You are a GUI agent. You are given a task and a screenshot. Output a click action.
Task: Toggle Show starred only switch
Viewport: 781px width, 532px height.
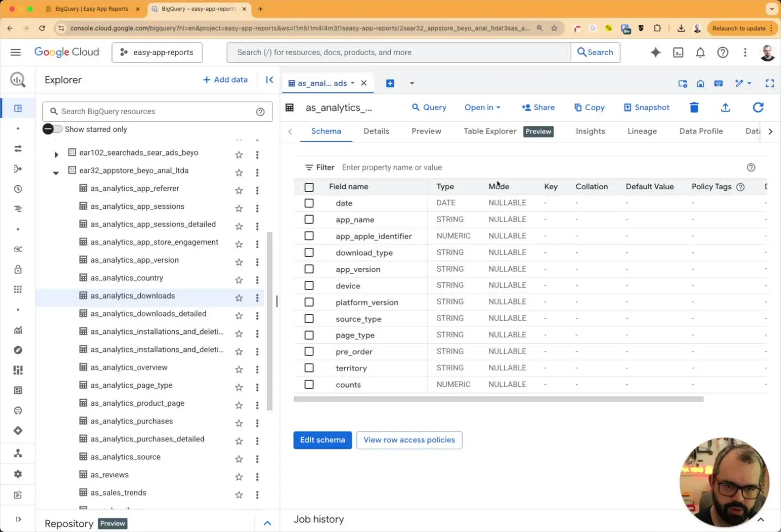(52, 129)
